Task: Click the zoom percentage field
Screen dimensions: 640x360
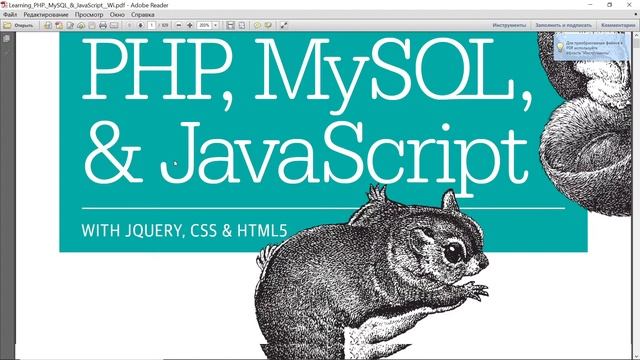Action: pos(204,25)
